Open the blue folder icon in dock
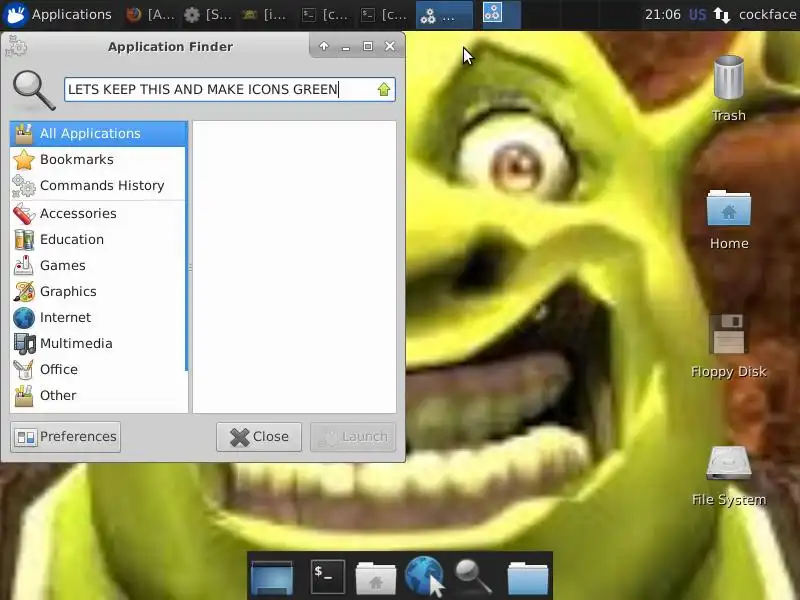Viewport: 800px width, 600px height. [528, 578]
